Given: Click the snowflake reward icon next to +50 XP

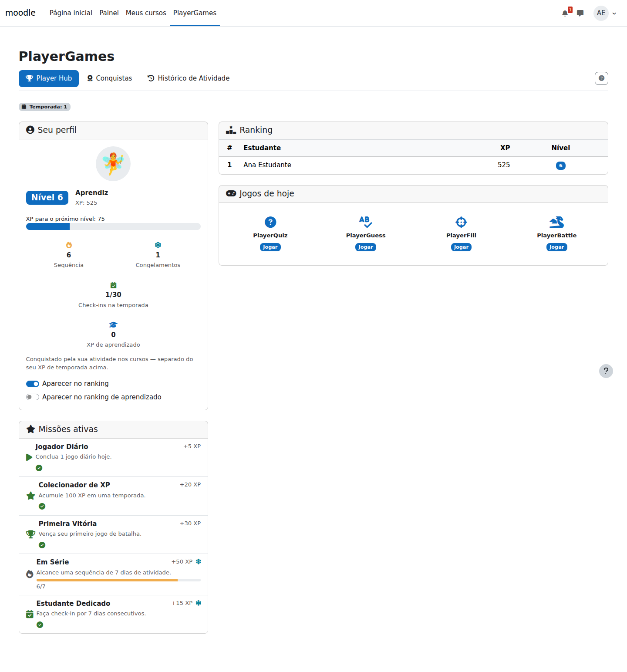Looking at the screenshot, I should point(199,562).
